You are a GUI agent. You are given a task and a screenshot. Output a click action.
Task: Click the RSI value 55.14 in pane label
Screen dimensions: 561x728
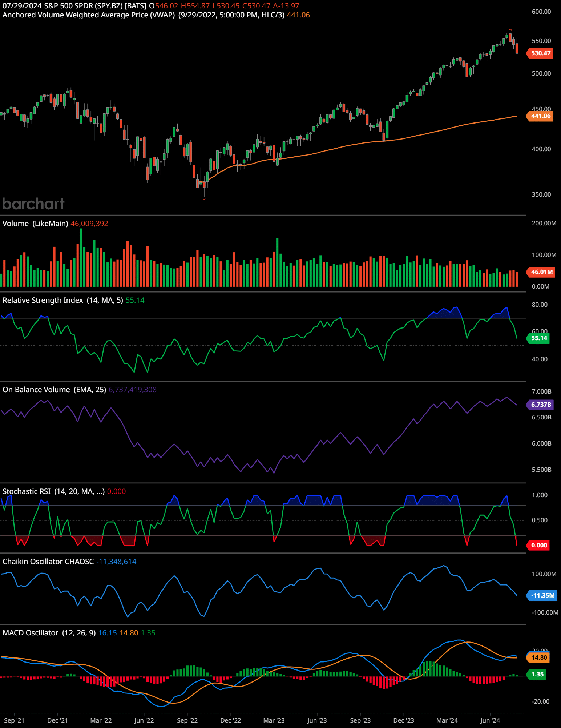(135, 300)
